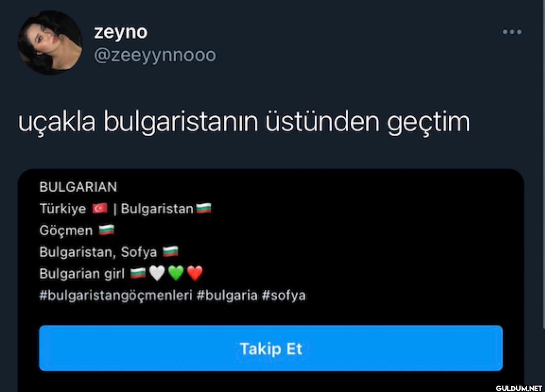Click the BULGARIAN profile name heading
Screen dimensions: 545x392
[x=78, y=187]
